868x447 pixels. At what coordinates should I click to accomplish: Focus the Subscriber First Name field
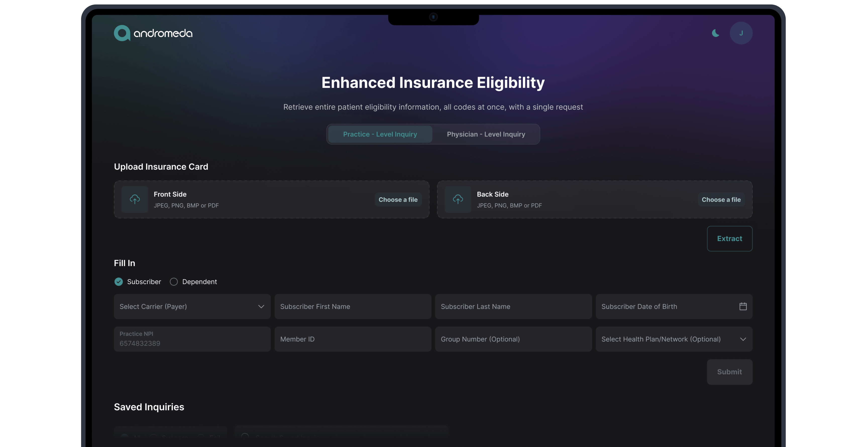(x=352, y=307)
